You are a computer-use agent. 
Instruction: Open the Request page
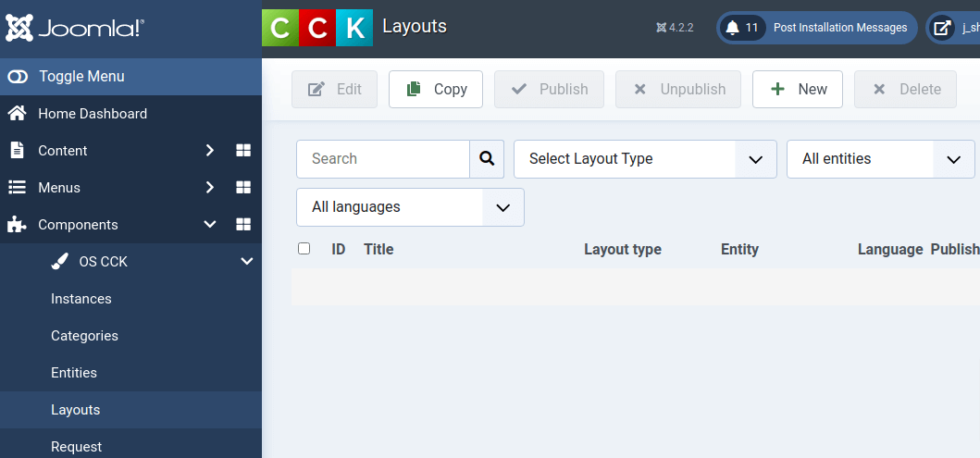tap(76, 447)
